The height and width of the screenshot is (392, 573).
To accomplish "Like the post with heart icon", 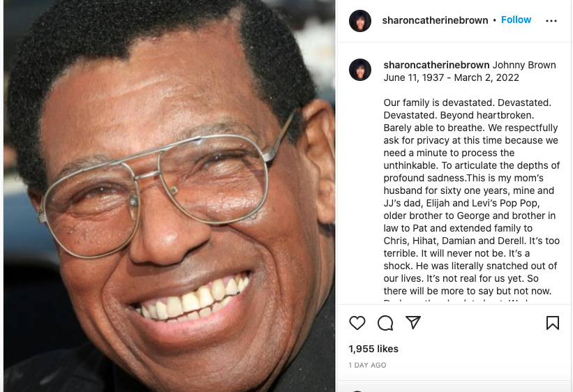I will 357,323.
